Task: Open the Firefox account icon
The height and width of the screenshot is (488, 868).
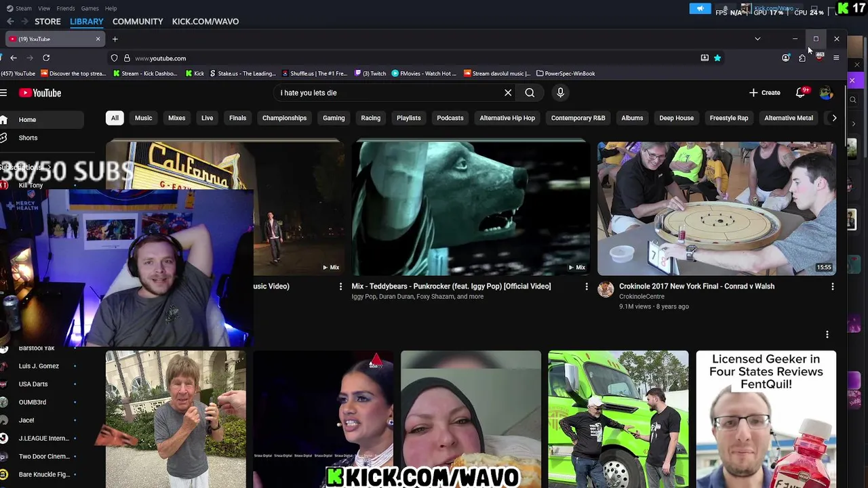Action: pyautogui.click(x=785, y=58)
